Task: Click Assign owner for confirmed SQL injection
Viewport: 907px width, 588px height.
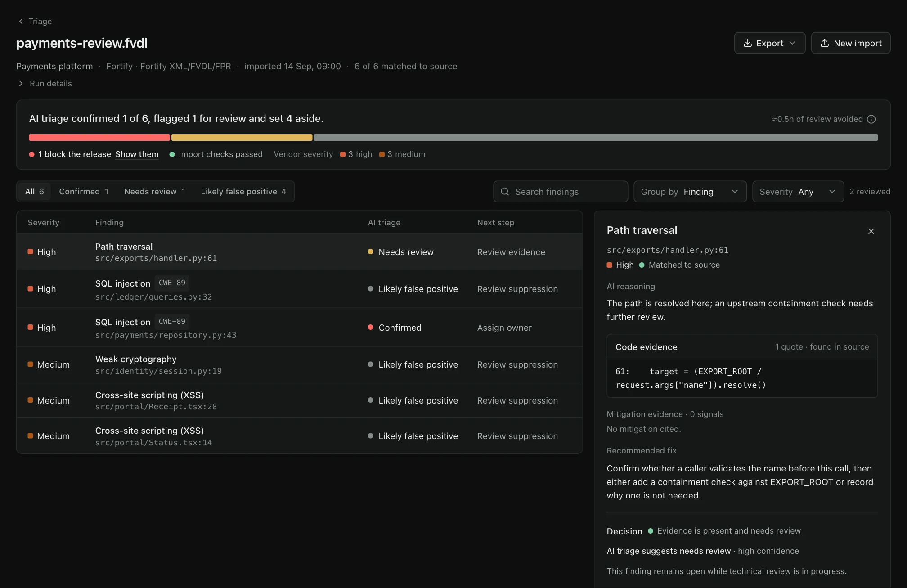Action: click(x=504, y=328)
